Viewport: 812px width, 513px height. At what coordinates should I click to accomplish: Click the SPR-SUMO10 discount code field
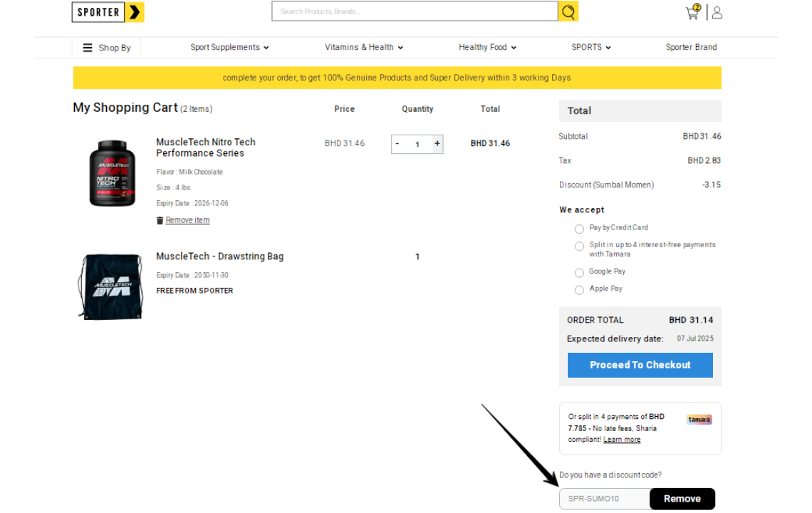604,499
